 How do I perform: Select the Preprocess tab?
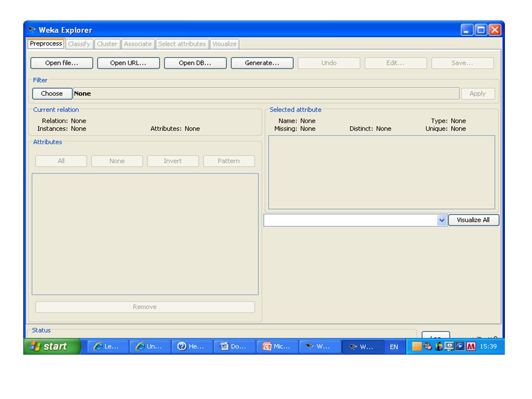tap(46, 43)
